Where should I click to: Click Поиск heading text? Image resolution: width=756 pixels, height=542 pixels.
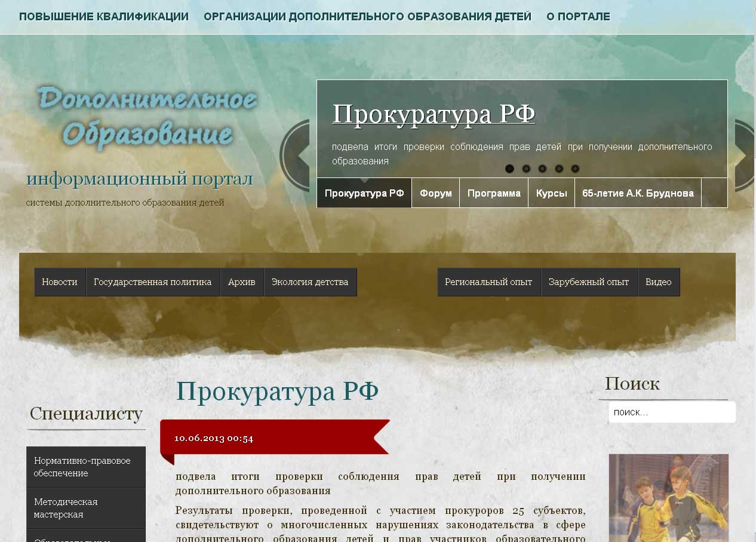(632, 384)
